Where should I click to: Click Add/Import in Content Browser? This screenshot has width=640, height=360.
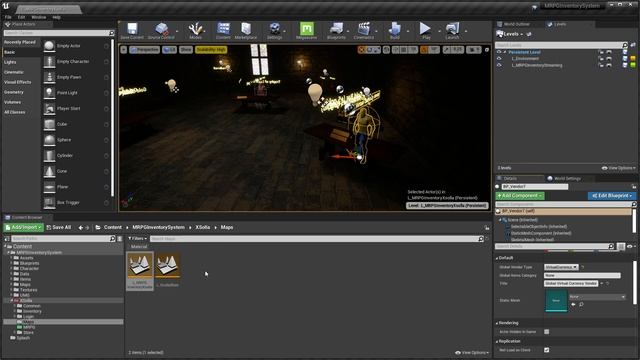24,227
